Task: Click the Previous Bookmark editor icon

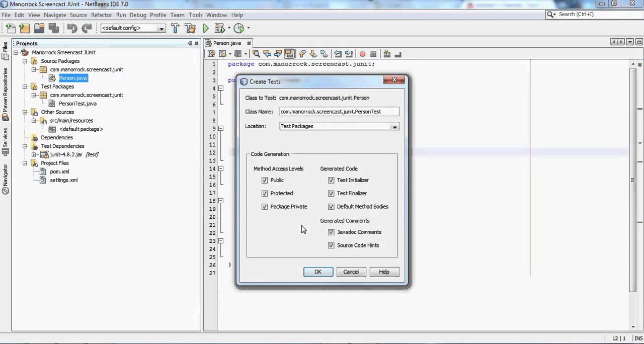Action: coord(302,54)
